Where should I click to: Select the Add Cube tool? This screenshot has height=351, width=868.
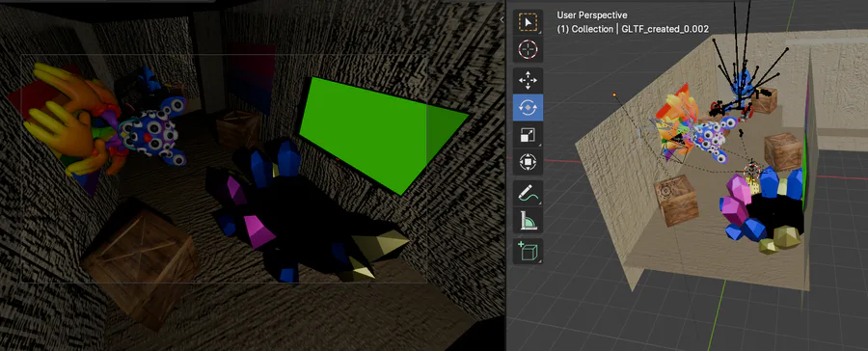528,252
